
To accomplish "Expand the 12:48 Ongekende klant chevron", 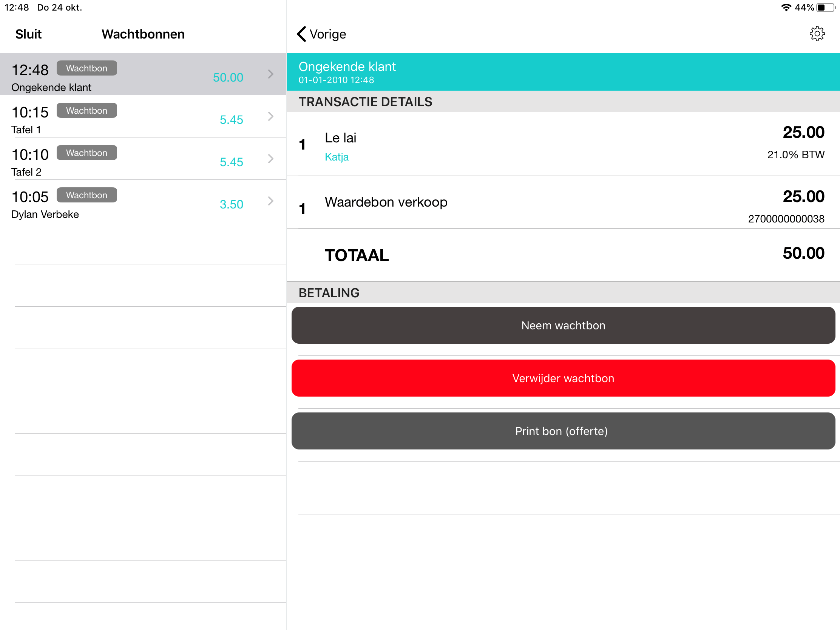I will click(270, 74).
